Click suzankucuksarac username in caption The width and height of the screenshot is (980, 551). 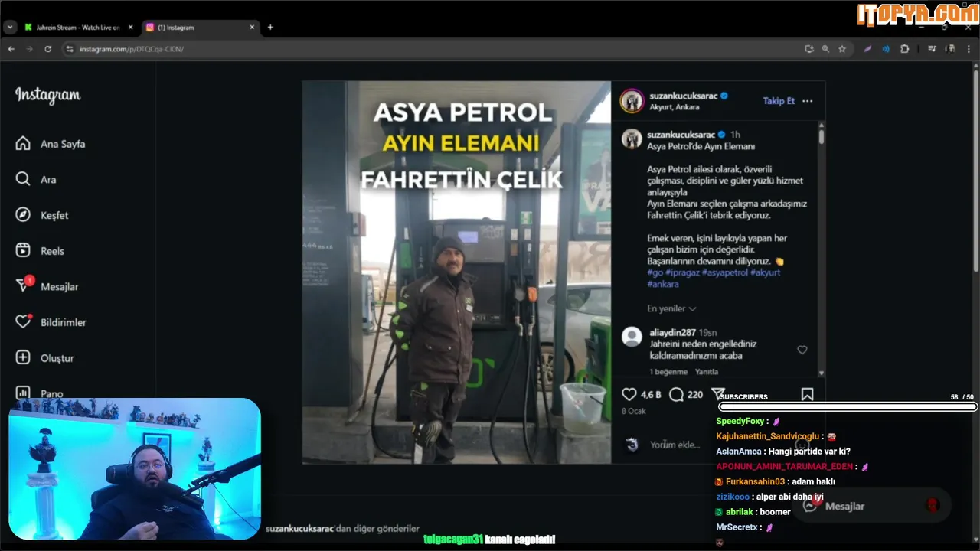pos(681,135)
